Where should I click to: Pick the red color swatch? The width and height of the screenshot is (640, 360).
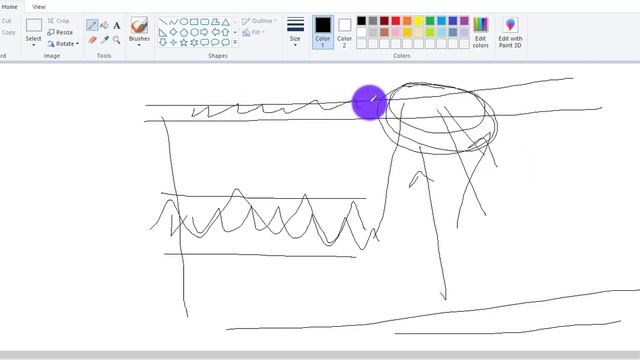click(396, 21)
